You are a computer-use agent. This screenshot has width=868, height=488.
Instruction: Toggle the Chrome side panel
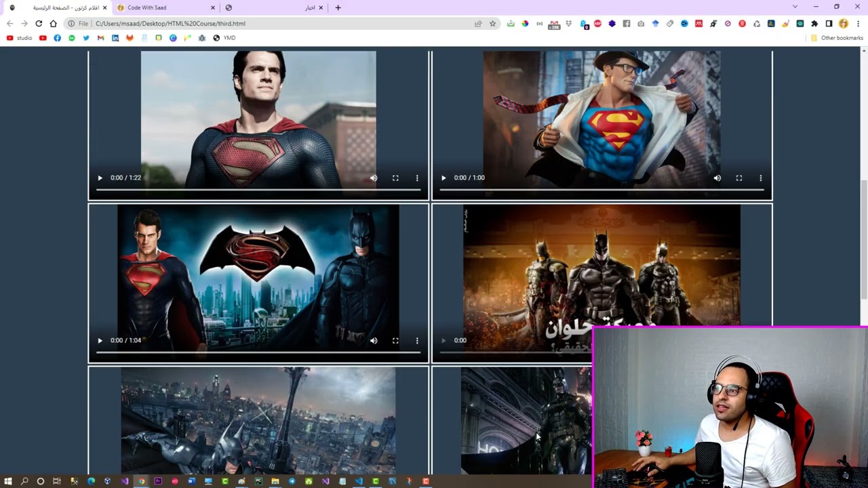(829, 24)
